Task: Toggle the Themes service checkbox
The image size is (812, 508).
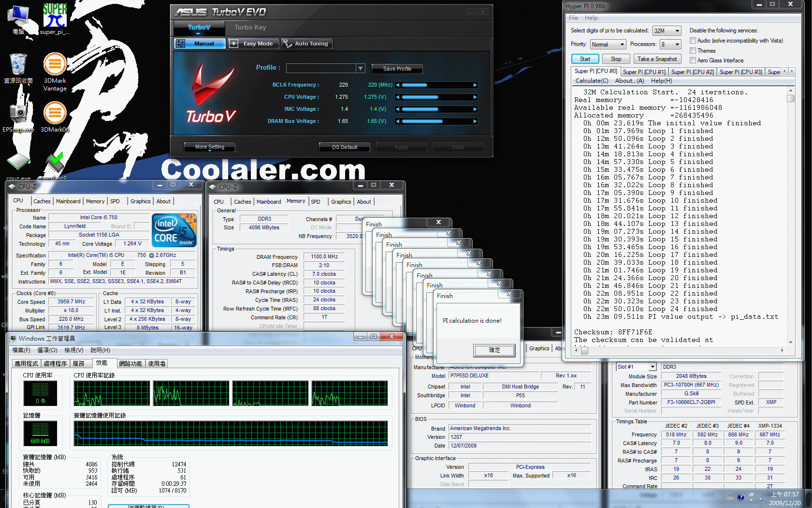Action: pos(693,51)
